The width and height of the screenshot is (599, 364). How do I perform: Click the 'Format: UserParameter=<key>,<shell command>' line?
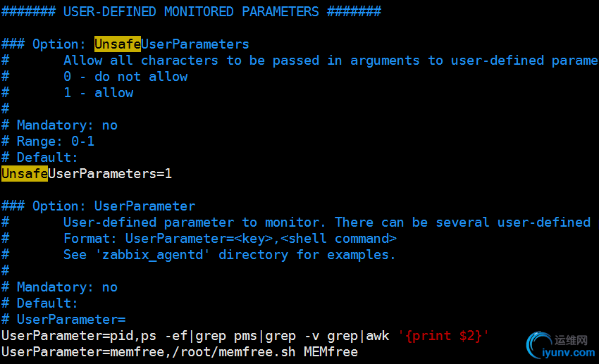point(230,238)
